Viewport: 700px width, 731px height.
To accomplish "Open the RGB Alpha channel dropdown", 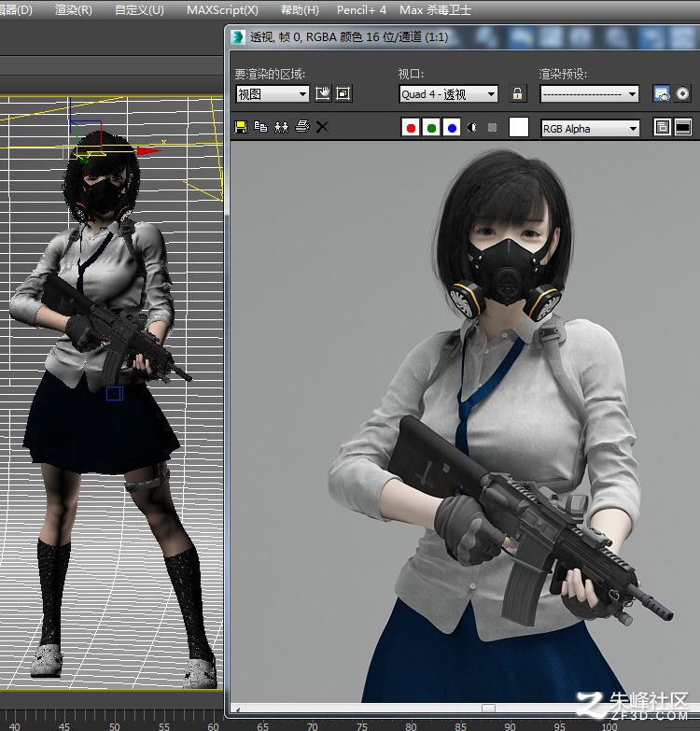I will point(590,128).
